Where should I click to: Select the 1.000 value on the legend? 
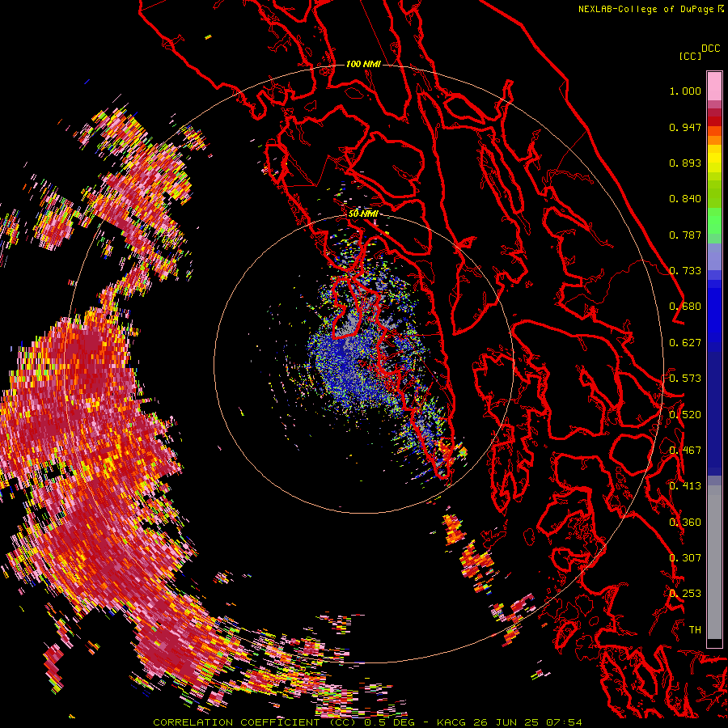685,91
